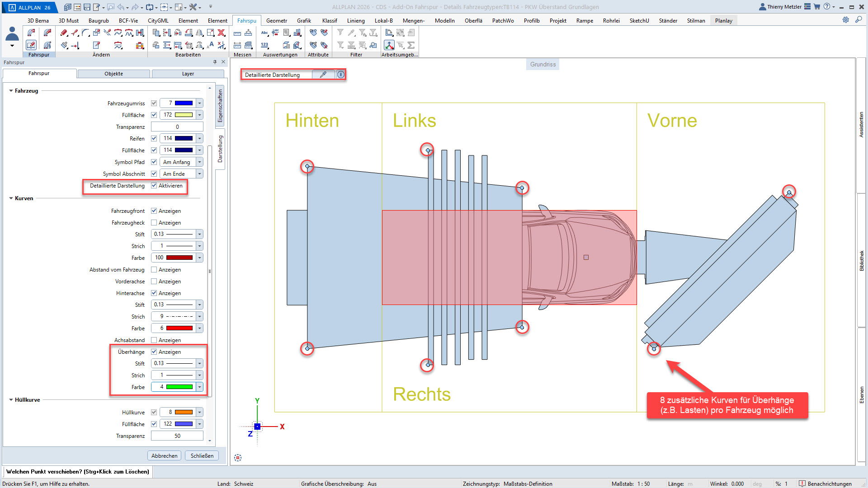The height and width of the screenshot is (488, 868).
Task: Click the Fahrzeugumriss blue color swatch
Action: (x=184, y=103)
